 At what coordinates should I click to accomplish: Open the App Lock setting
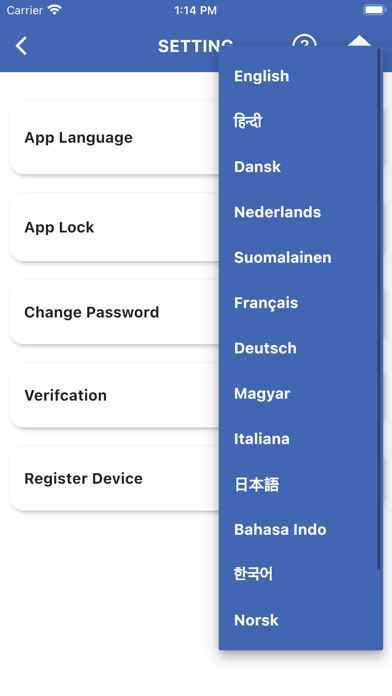coord(115,227)
